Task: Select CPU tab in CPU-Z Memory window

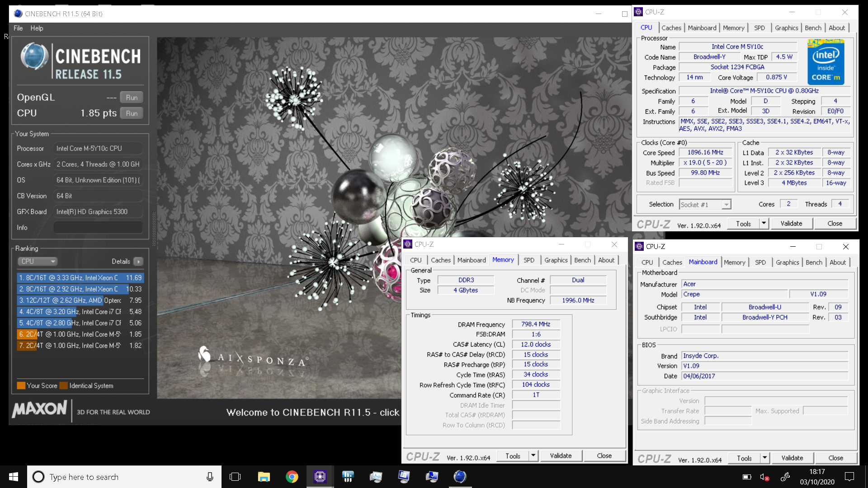Action: coord(416,260)
